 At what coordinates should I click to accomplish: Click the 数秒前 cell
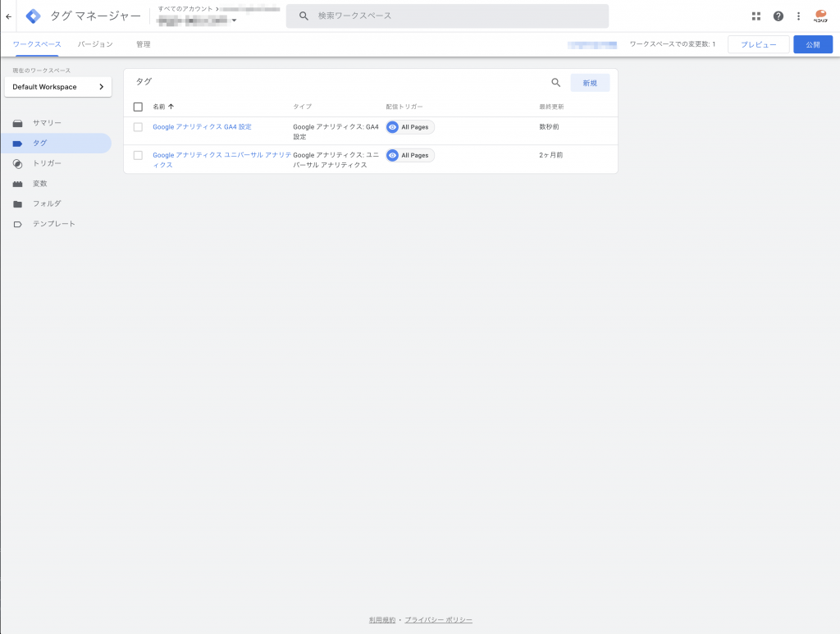pos(549,127)
